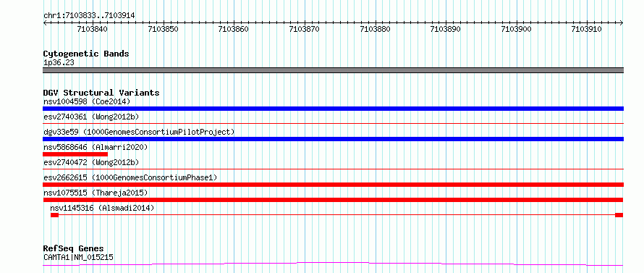The height and width of the screenshot is (273, 644).
Task: Click the CAMTA1|NM_015215 magenta gene line
Action: 333,264
